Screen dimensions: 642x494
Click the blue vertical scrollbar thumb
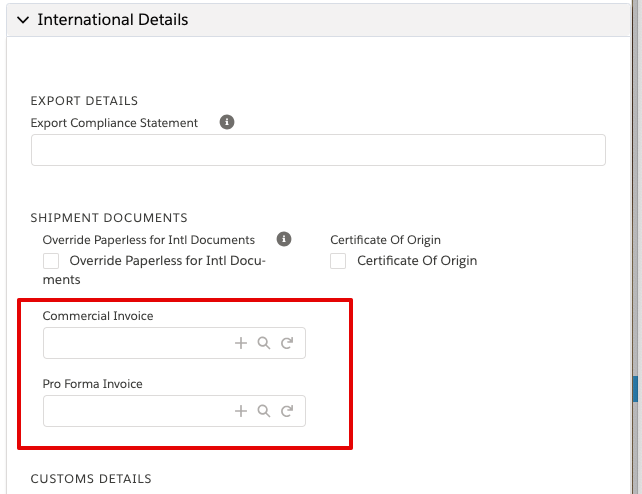pos(635,389)
